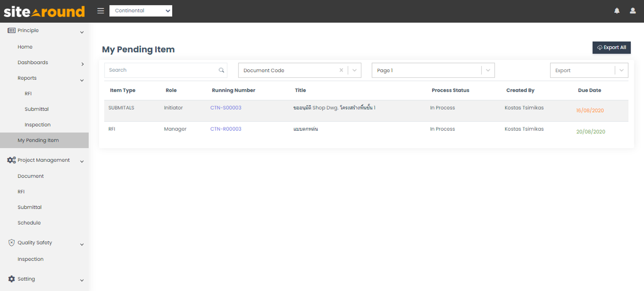Click the RFI item type table cell
644x291 pixels.
pos(112,129)
